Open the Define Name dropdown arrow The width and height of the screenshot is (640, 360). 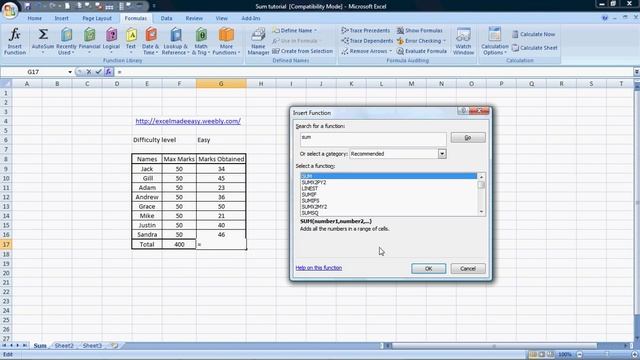coord(315,31)
